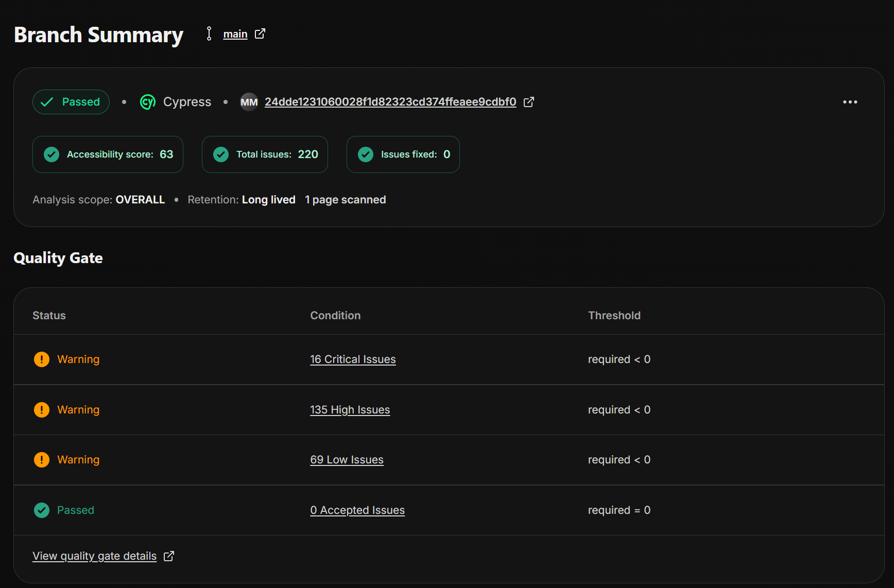Screen dimensions: 894x588
Task: Select the Total issues 220 badge
Action: click(265, 154)
